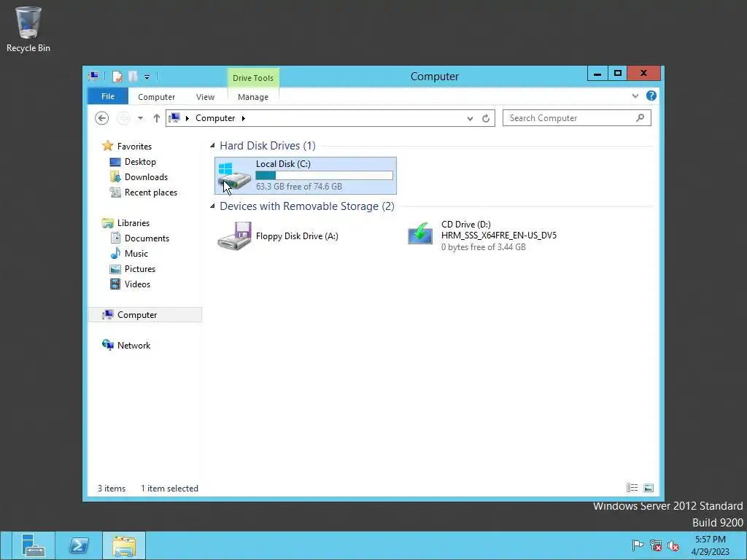Open the Customize Quick Access Toolbar arrow

[147, 77]
